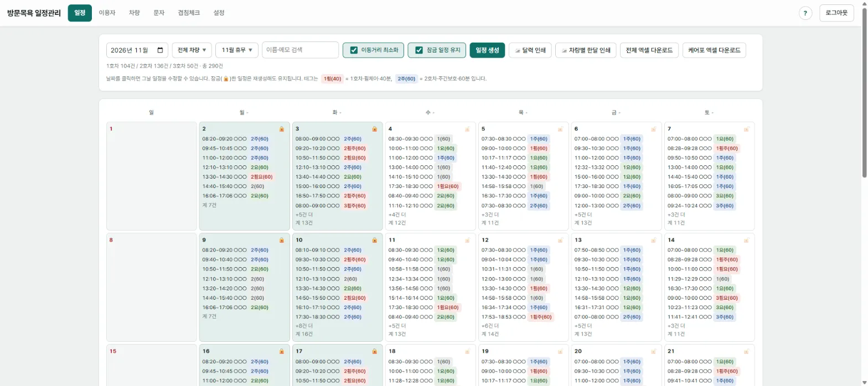
Task: Click the lock icon on day 2
Action: point(281,129)
